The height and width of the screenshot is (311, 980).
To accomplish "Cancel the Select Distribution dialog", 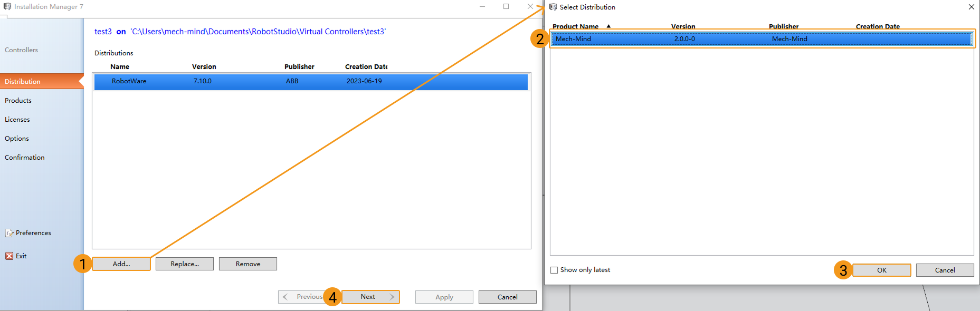I will click(945, 270).
